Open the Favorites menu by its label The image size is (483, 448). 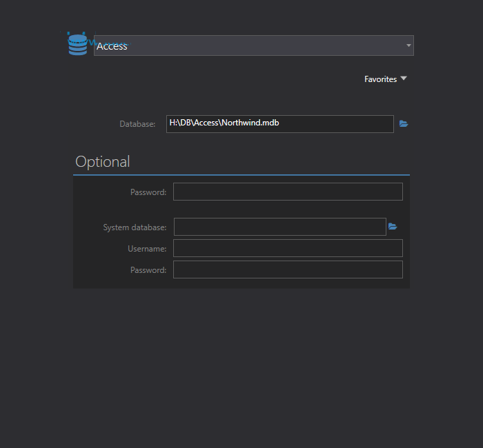coord(380,79)
